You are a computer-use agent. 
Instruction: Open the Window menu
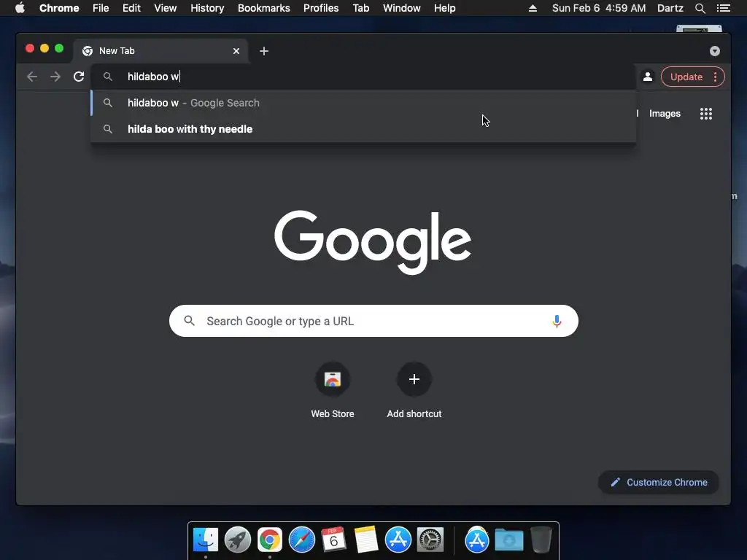[x=402, y=8]
